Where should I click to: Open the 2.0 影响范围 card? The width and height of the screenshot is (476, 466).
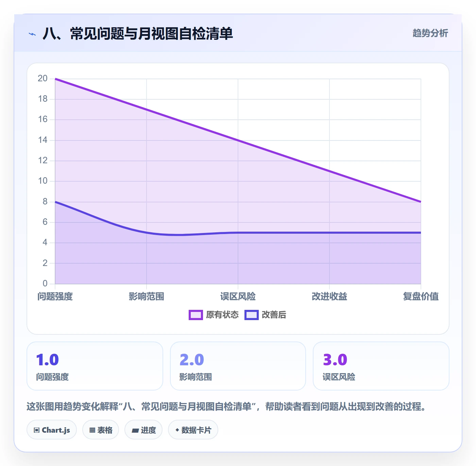238,366
